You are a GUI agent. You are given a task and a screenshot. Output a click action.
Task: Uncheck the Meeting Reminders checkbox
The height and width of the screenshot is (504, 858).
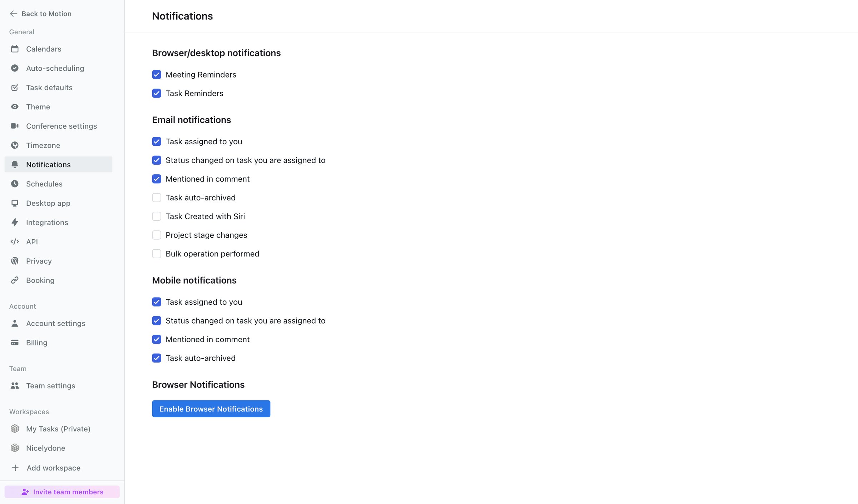[157, 75]
